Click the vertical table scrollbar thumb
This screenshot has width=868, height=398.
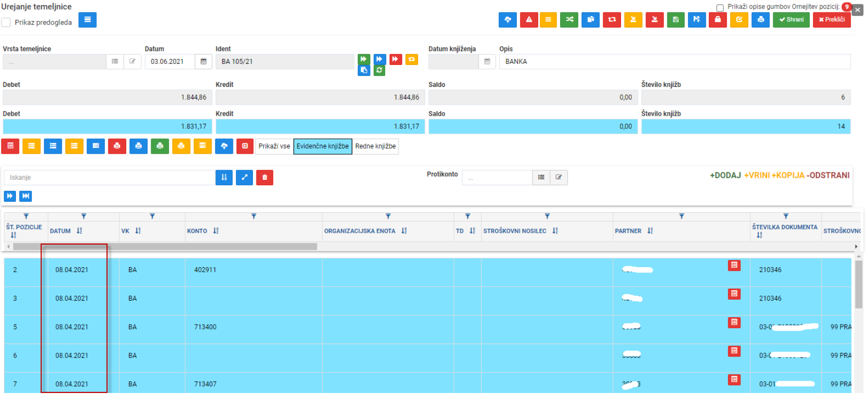tap(859, 285)
